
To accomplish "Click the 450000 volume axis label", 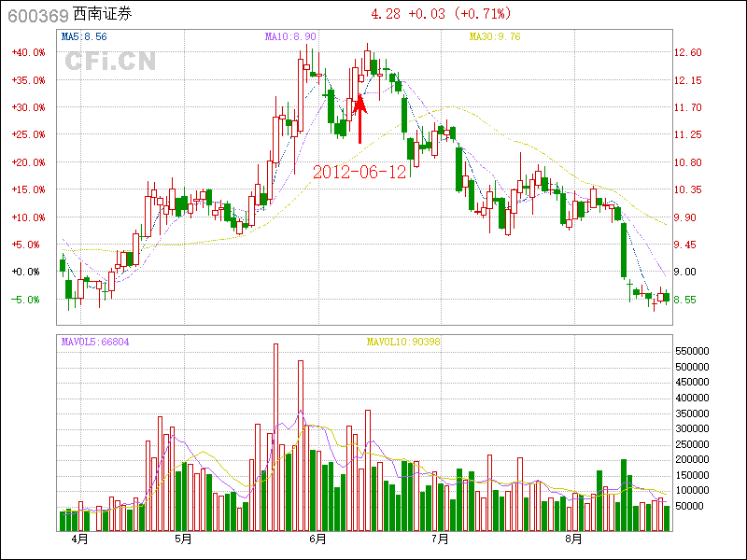I will (x=692, y=382).
